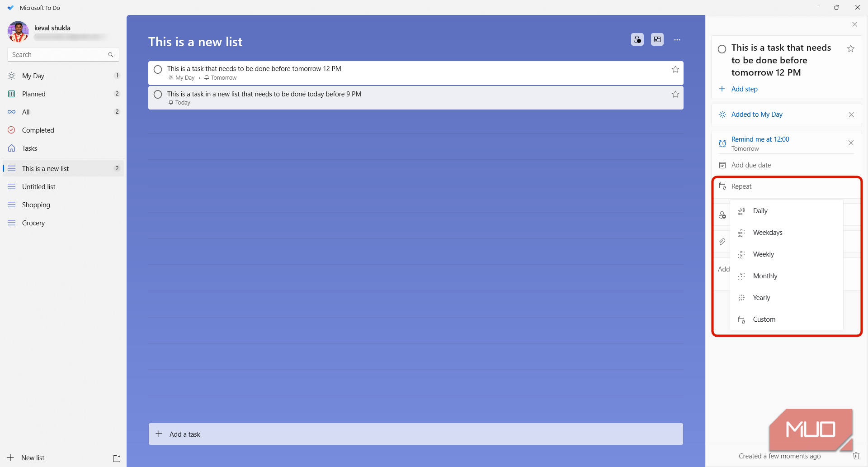
Task: Click Add step link
Action: [744, 89]
